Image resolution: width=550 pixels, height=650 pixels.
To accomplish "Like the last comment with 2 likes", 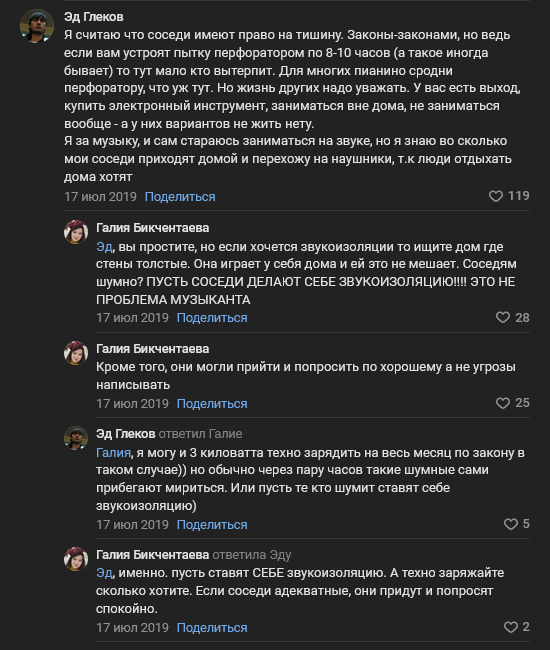I will point(511,627).
